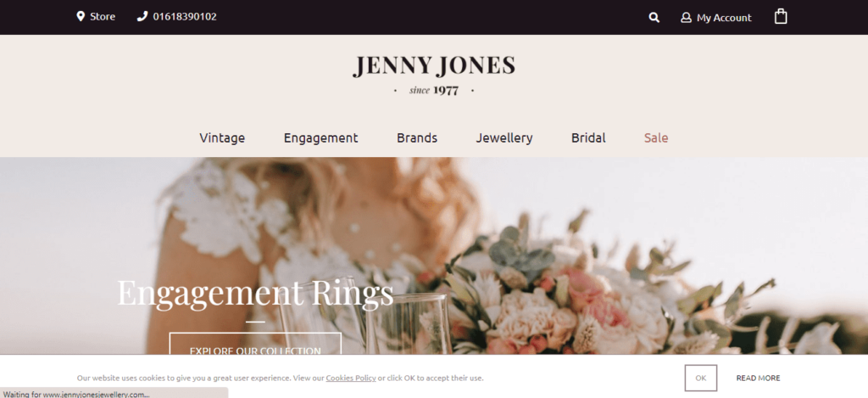The width and height of the screenshot is (868, 398).
Task: Go to the Sale section
Action: pos(656,137)
